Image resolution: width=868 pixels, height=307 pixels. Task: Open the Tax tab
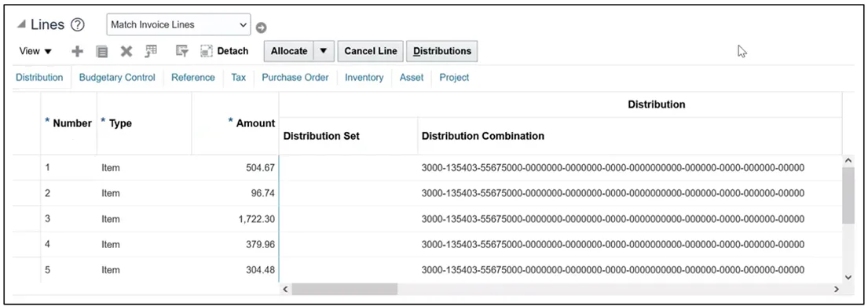239,78
